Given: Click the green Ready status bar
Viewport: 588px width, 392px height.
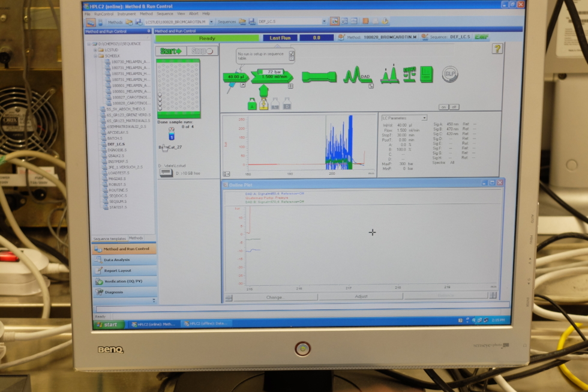Looking at the screenshot, I should pyautogui.click(x=207, y=38).
